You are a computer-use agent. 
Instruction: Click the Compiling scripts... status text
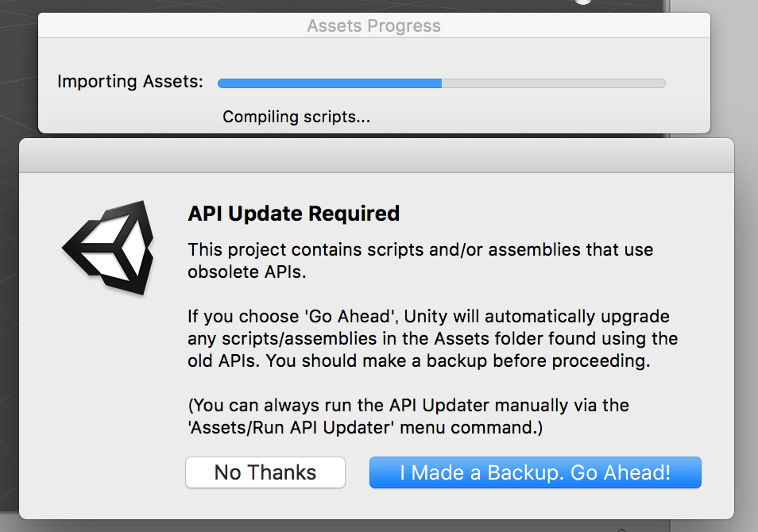click(x=296, y=117)
